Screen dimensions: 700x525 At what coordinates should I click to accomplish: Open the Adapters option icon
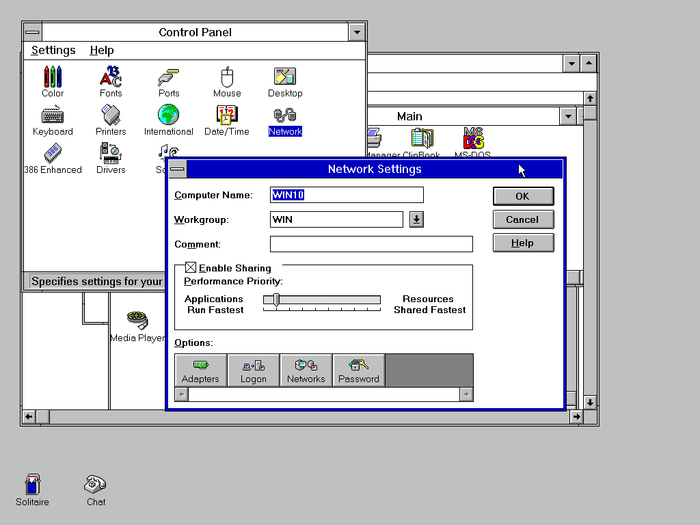(200, 370)
